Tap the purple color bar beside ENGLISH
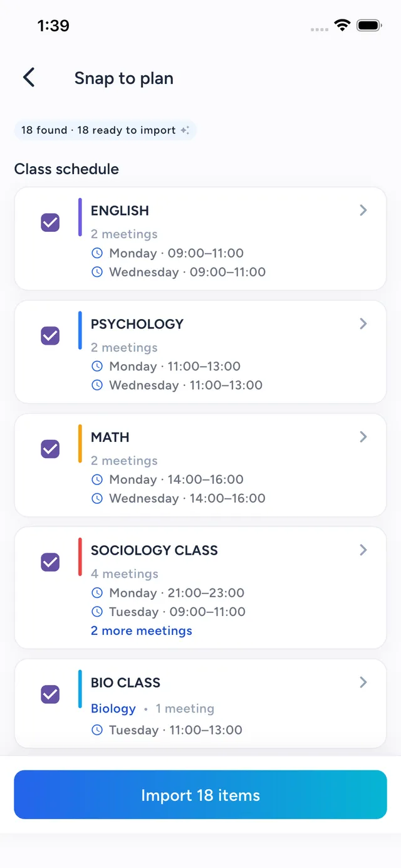 [80, 217]
